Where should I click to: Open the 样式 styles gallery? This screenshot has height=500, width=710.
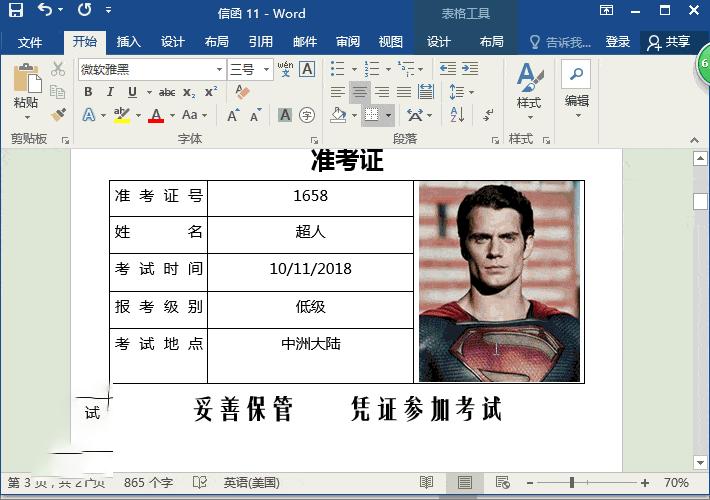529,91
